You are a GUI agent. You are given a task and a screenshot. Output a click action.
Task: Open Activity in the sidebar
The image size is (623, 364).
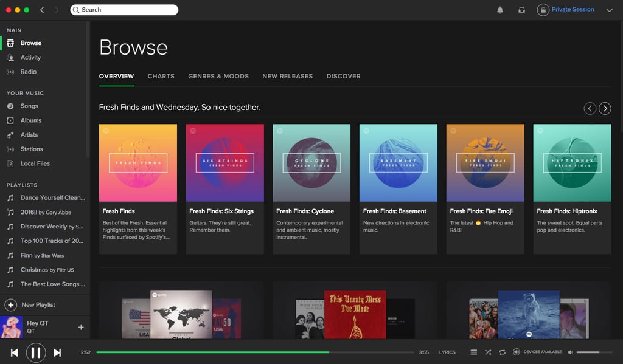pyautogui.click(x=30, y=57)
